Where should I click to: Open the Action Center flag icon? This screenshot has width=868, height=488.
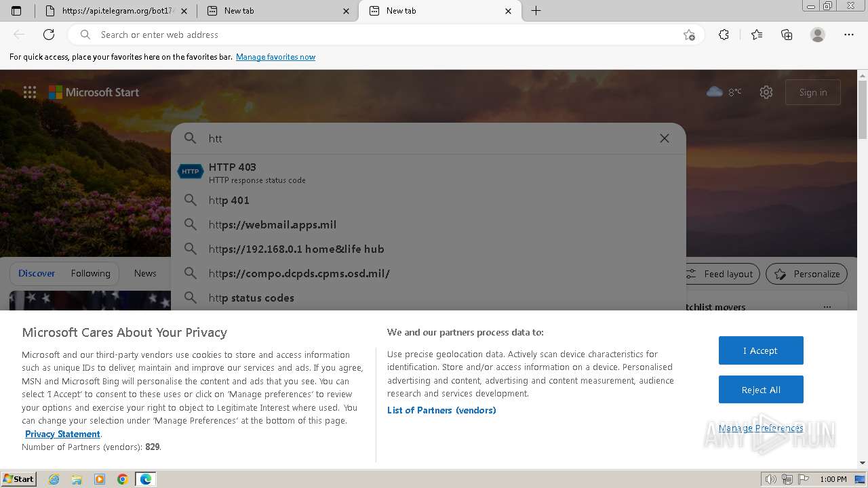click(x=803, y=479)
